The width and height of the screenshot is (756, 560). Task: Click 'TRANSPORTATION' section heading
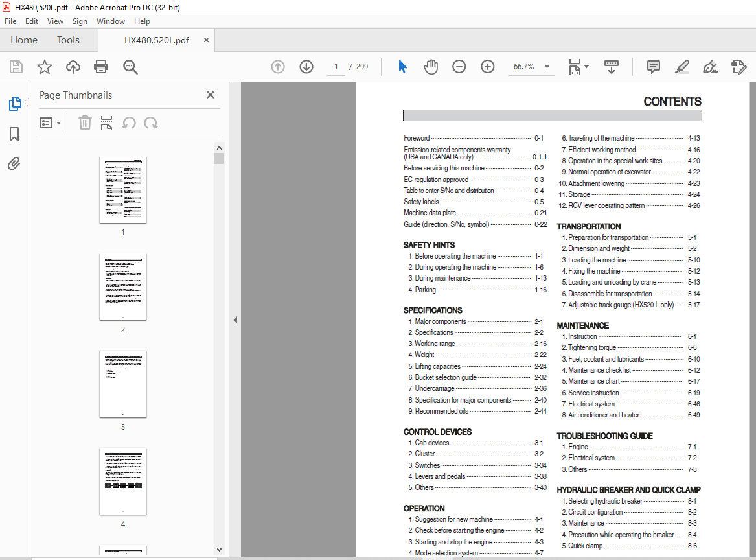click(x=589, y=226)
